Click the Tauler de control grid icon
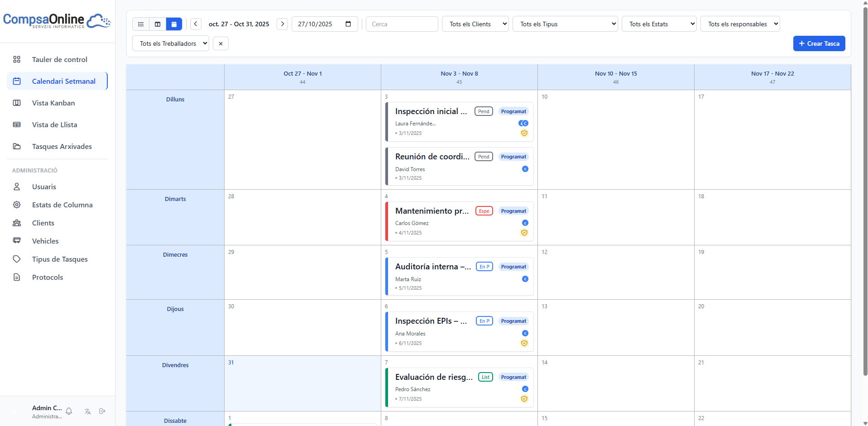This screenshot has height=426, width=868. pos(17,59)
